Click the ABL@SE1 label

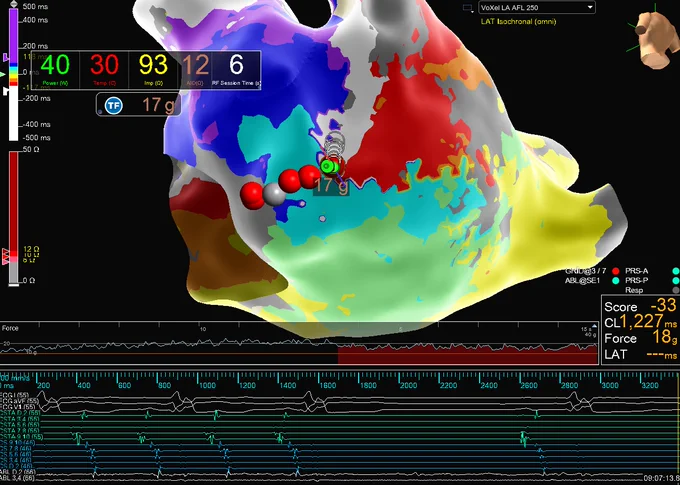(x=582, y=281)
